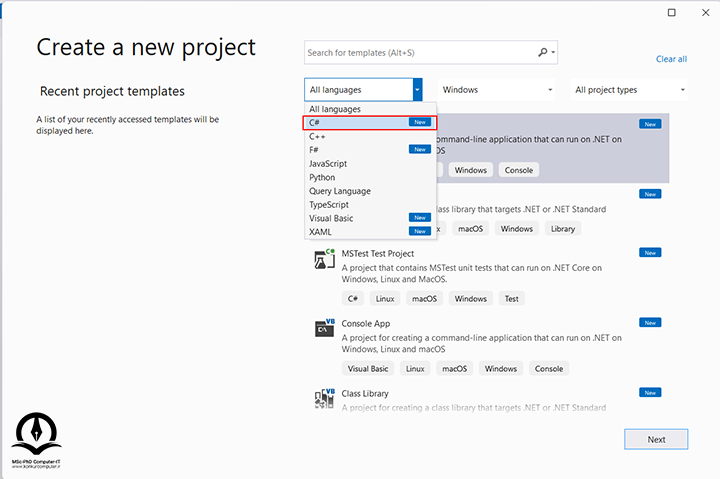
Task: Click the Visual Basic tag
Action: pos(368,369)
